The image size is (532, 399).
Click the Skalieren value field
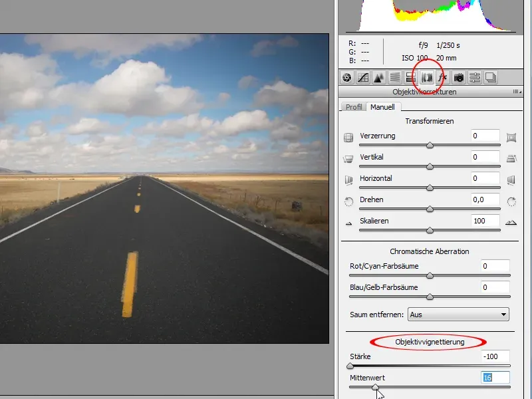pos(485,221)
